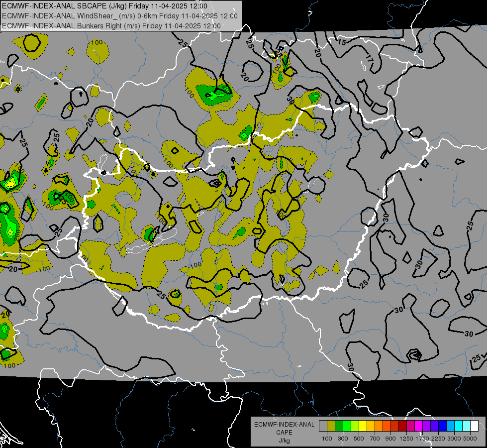Click the legend value 2250
Image resolution: width=487 pixels, height=448 pixels.
point(438,439)
